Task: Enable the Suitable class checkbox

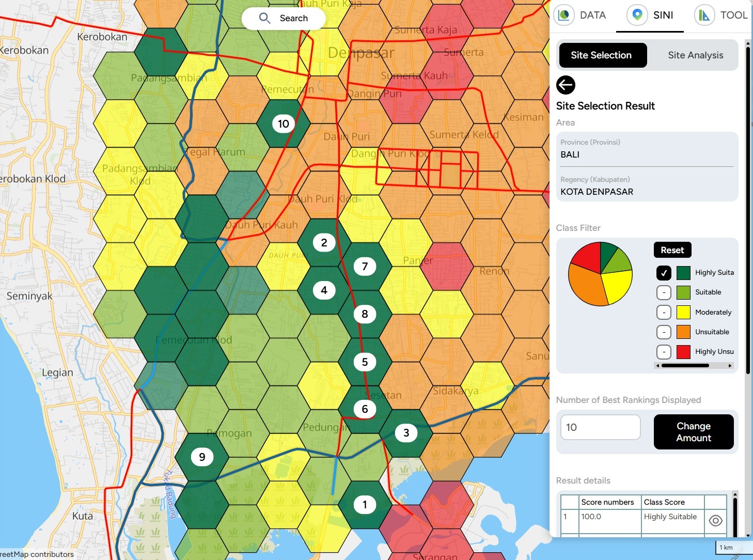Action: pyautogui.click(x=664, y=292)
